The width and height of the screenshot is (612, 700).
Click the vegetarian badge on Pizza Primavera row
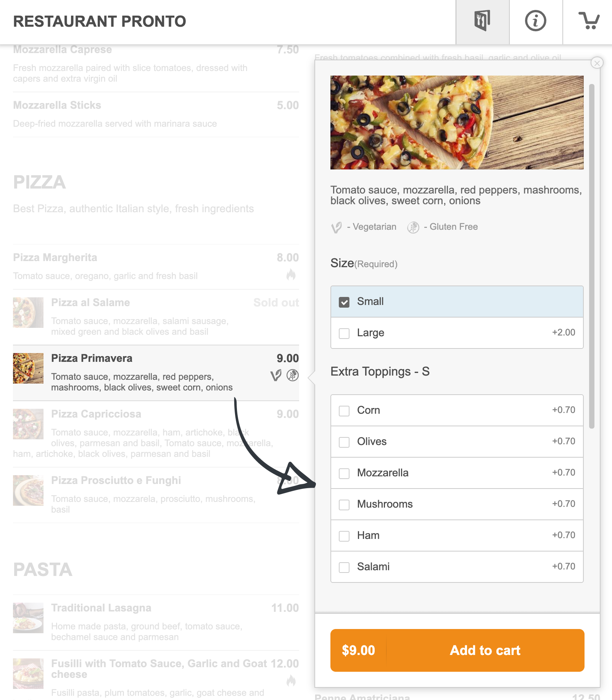pos(275,376)
